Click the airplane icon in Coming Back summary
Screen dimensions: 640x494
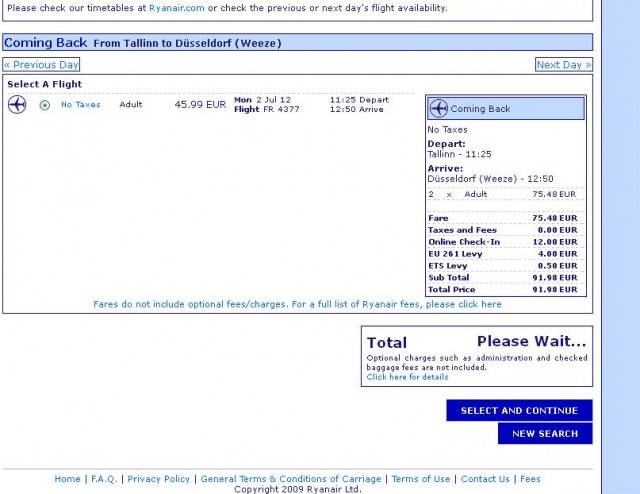pos(438,108)
